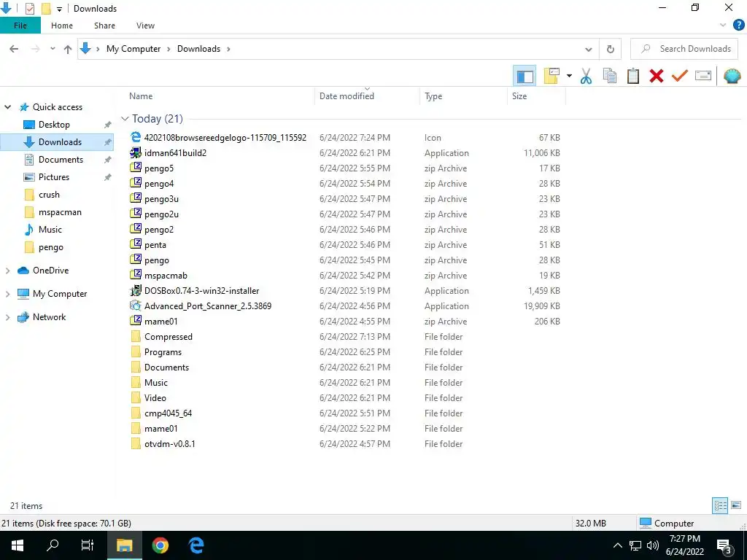Select Pictures in Quick access
Image resolution: width=747 pixels, height=560 pixels.
54,177
